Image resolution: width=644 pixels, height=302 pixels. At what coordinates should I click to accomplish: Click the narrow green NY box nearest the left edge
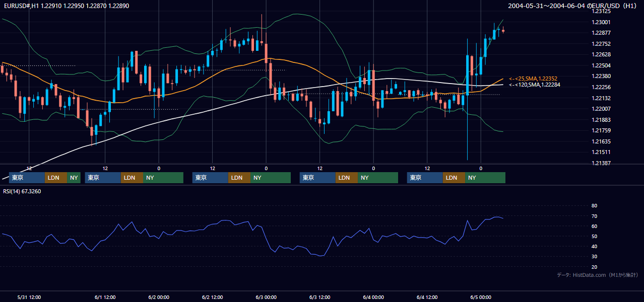tap(74, 178)
